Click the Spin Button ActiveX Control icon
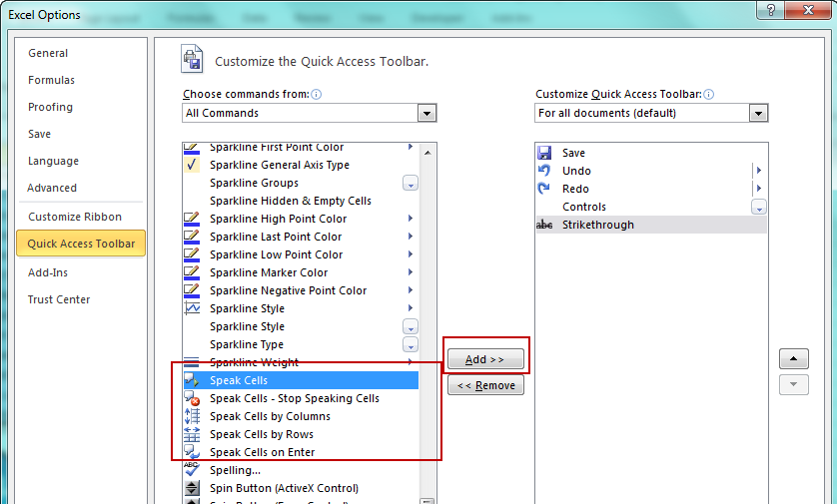This screenshot has width=837, height=504. (x=192, y=488)
